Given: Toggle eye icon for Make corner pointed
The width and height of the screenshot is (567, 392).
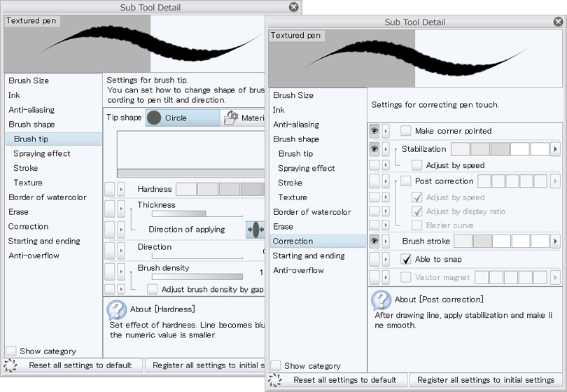Looking at the screenshot, I should click(x=374, y=131).
